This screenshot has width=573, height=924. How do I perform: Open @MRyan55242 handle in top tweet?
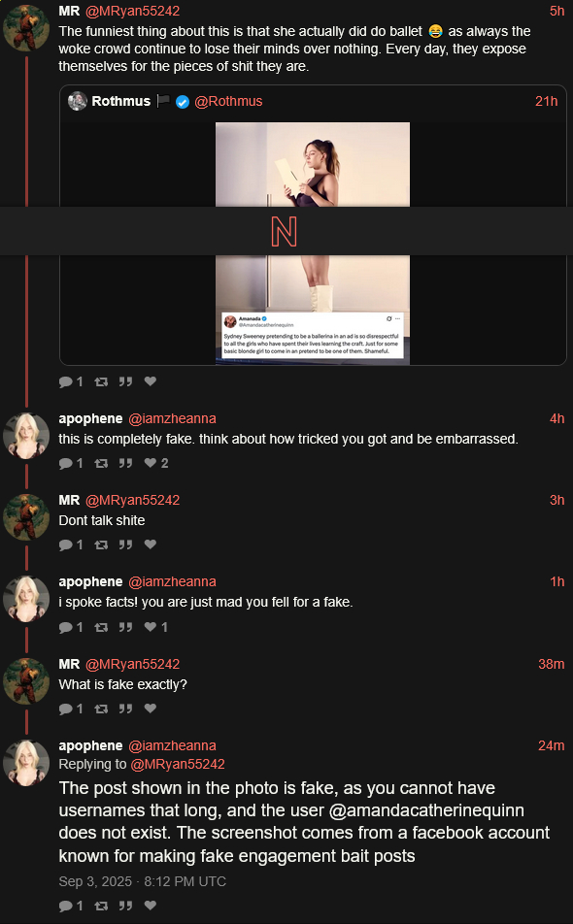pos(133,11)
